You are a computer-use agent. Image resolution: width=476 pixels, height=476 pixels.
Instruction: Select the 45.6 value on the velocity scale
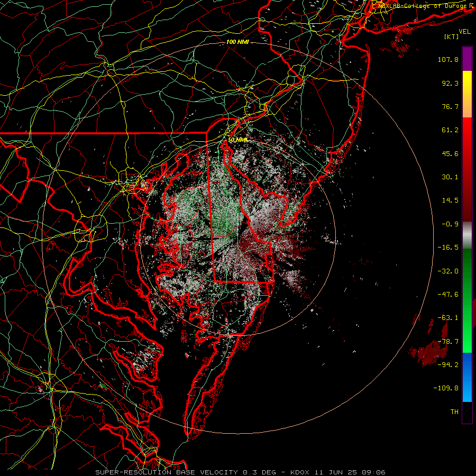tap(450, 153)
